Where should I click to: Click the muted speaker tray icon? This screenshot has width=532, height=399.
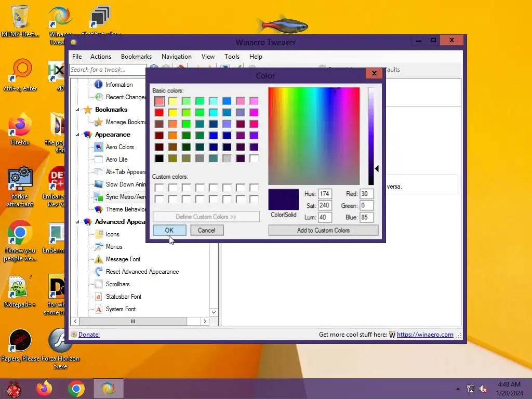tap(483, 389)
